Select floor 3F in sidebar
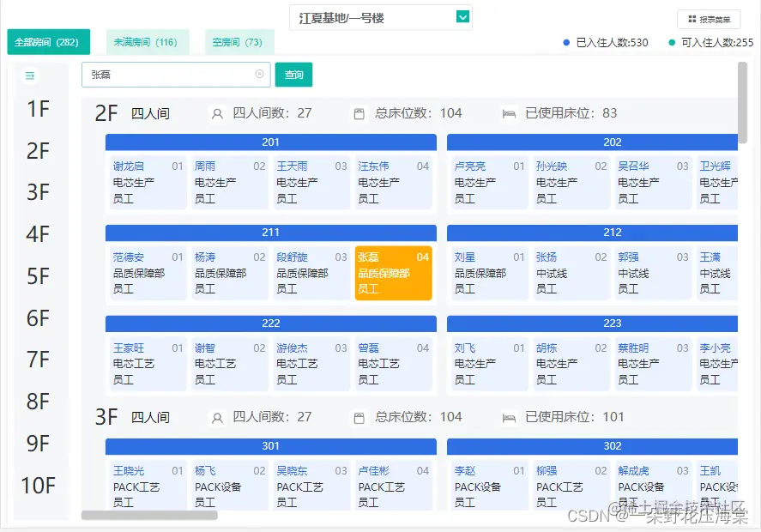This screenshot has width=761, height=532. click(39, 192)
